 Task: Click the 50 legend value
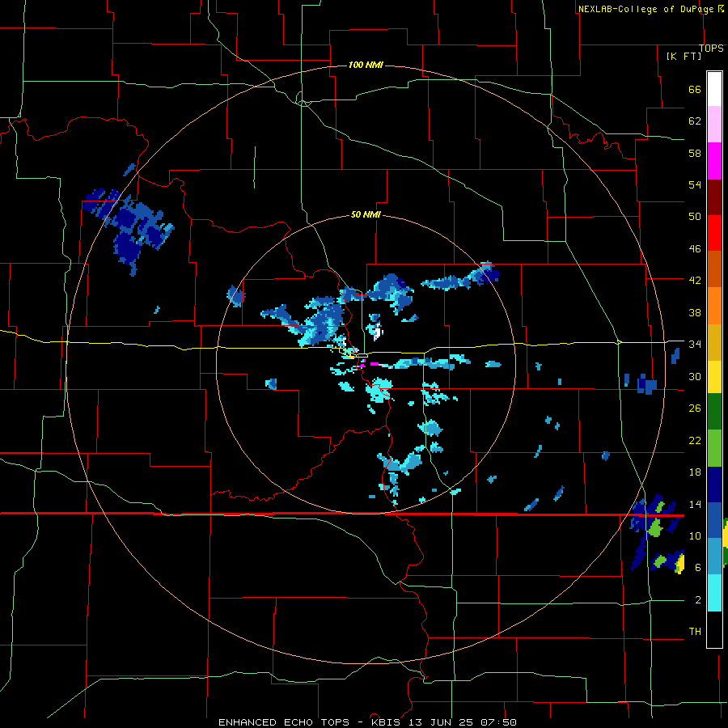pyautogui.click(x=695, y=217)
